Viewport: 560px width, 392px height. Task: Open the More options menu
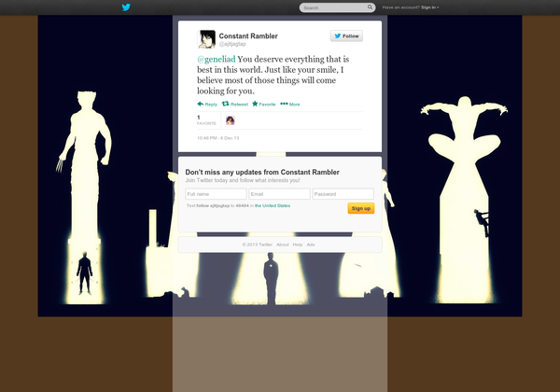click(290, 105)
